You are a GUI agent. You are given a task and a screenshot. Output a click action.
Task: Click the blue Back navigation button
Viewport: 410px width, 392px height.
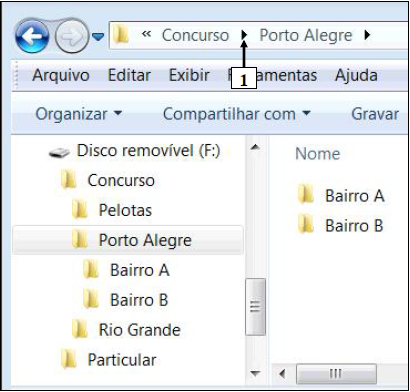[x=32, y=36]
